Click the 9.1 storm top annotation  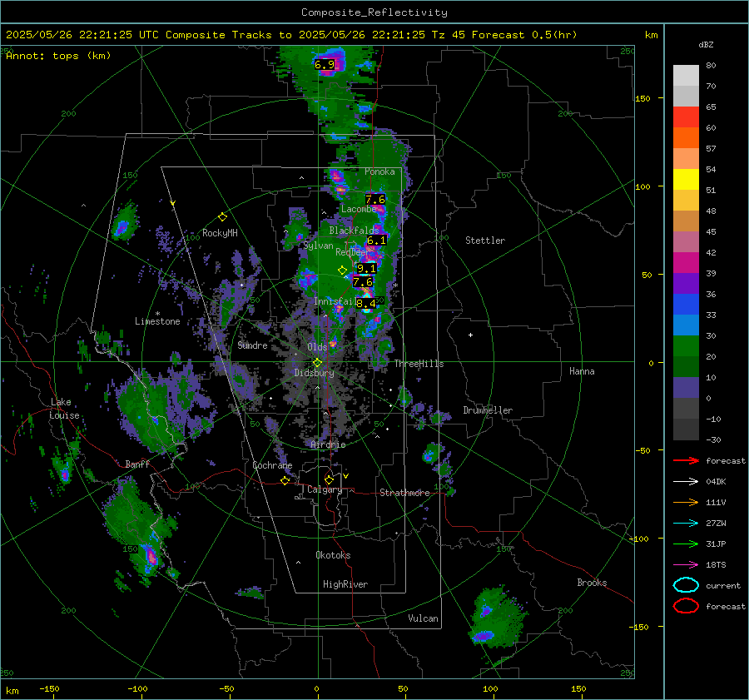[x=366, y=269]
